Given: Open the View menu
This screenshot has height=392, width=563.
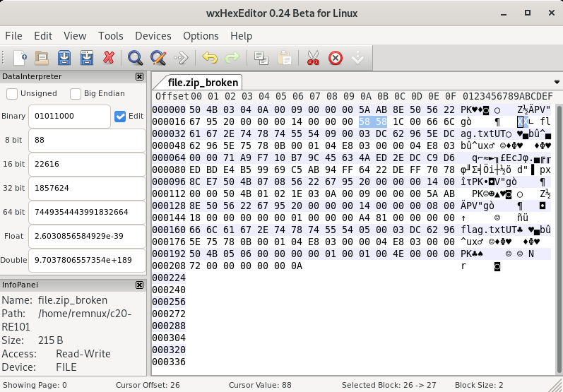Looking at the screenshot, I should tap(75, 36).
